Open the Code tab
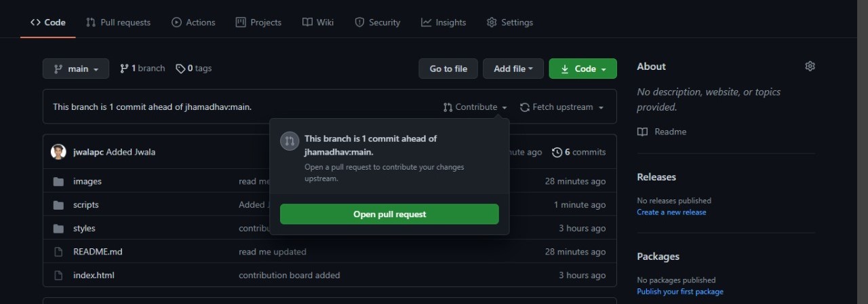The height and width of the screenshot is (304, 868). (47, 22)
